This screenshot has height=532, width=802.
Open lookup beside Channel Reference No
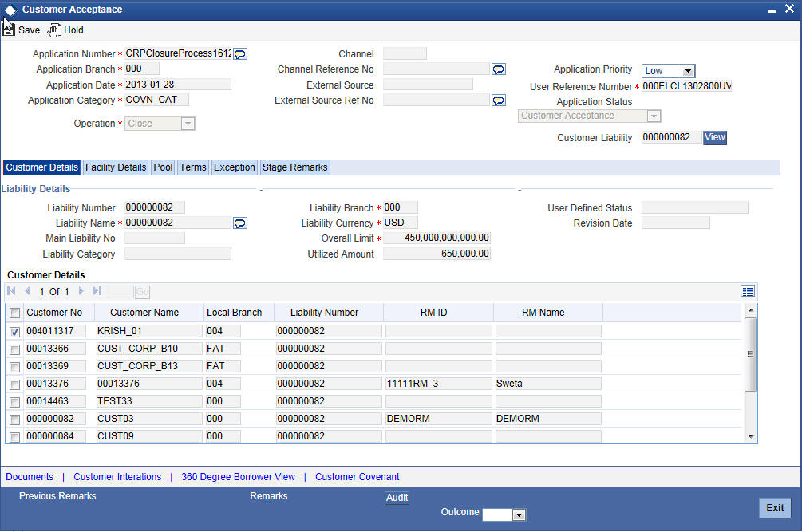click(499, 69)
